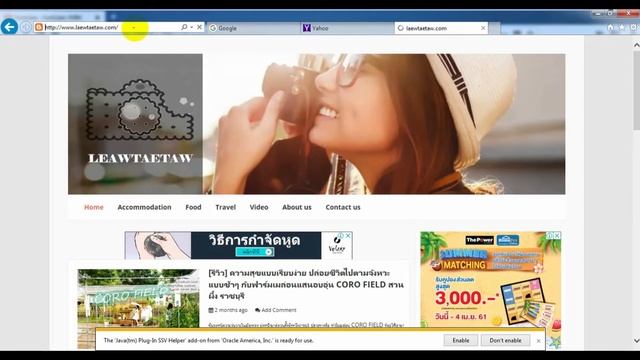
Task: Choose Don't enable for the add-on
Action: 505,340
